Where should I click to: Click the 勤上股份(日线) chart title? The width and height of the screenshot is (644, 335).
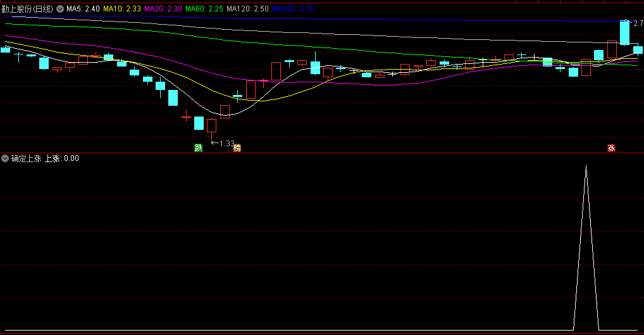pyautogui.click(x=27, y=9)
